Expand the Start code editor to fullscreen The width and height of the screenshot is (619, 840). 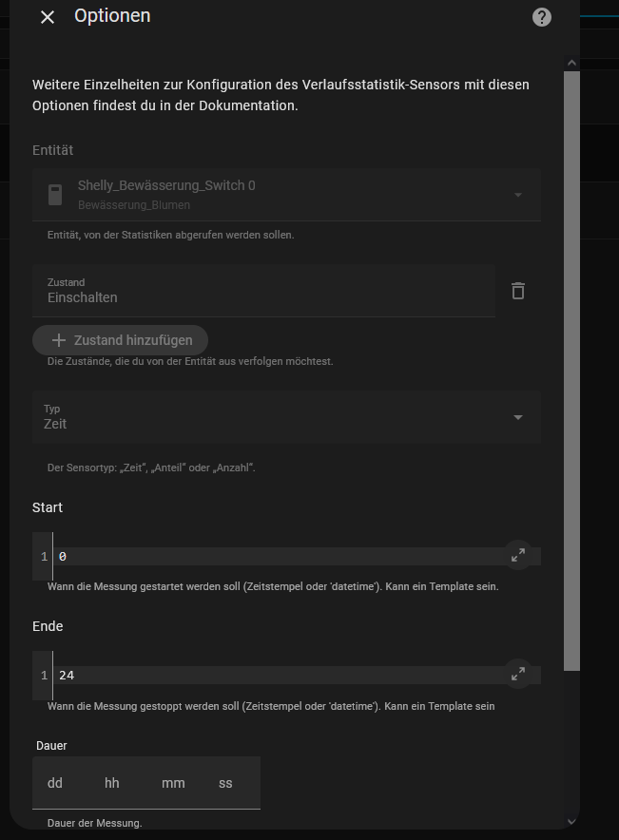click(518, 556)
